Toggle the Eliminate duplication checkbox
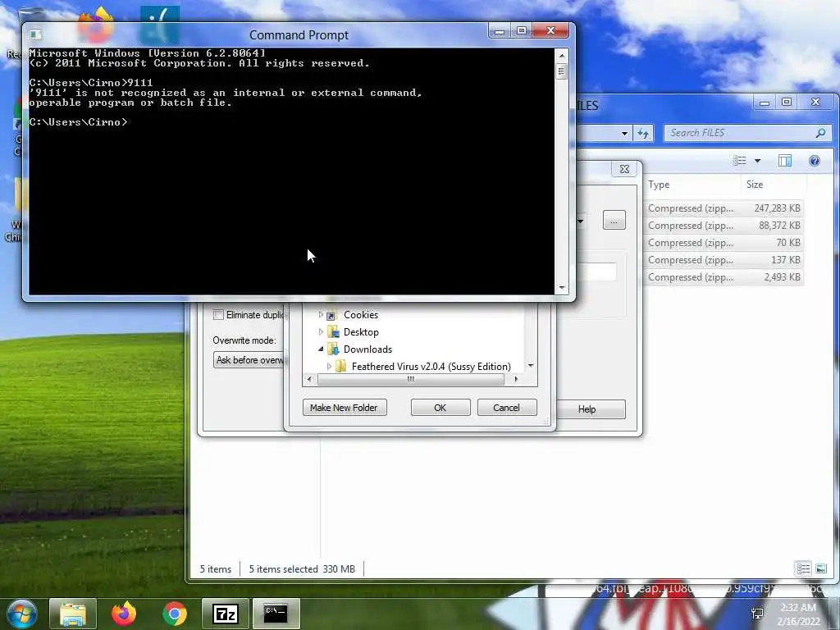Viewport: 840px width, 630px height. [x=218, y=315]
